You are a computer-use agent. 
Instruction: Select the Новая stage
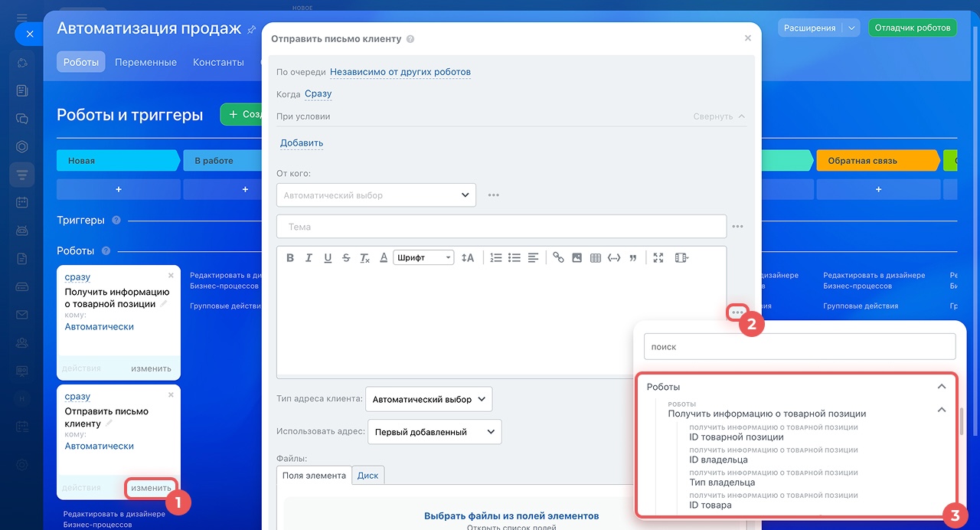click(x=118, y=161)
